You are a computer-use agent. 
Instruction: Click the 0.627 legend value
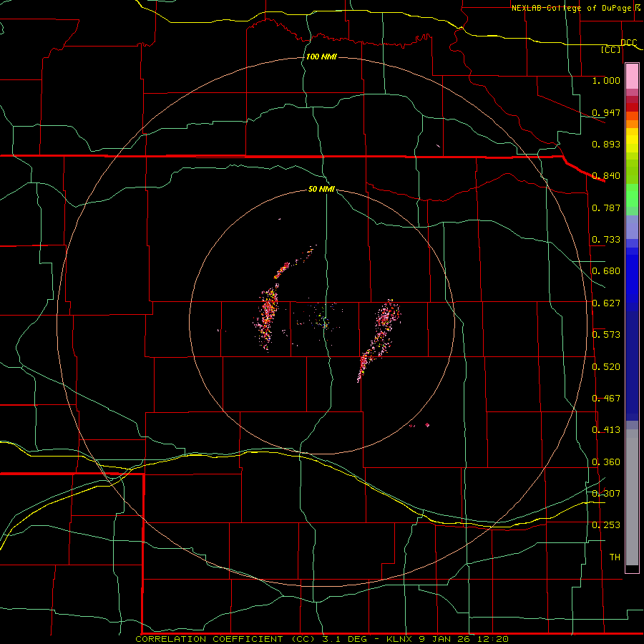pyautogui.click(x=606, y=303)
